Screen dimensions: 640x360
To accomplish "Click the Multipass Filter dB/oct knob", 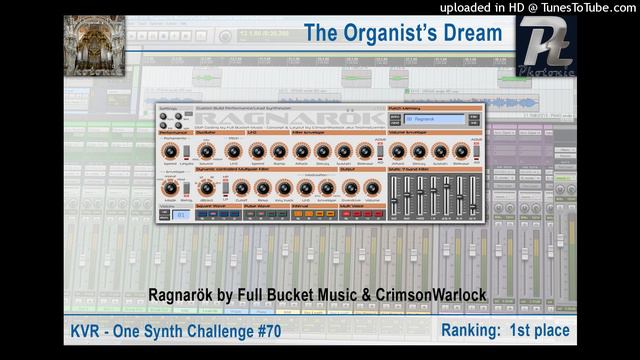I will tap(207, 188).
